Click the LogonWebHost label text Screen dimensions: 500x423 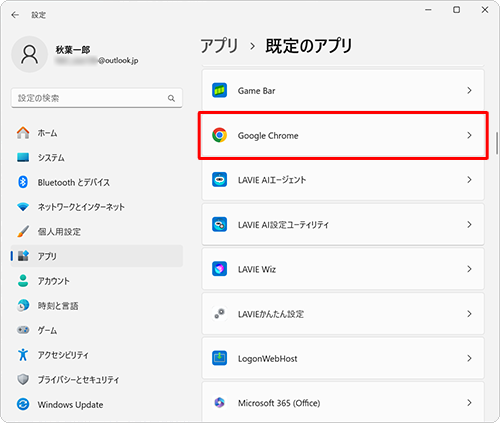(x=267, y=359)
